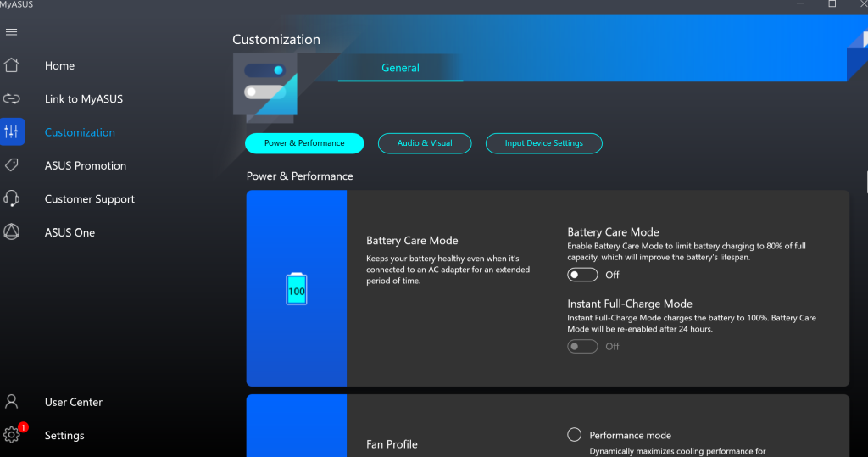This screenshot has height=457, width=868.
Task: Click the Customization sliders icon
Action: pyautogui.click(x=12, y=132)
